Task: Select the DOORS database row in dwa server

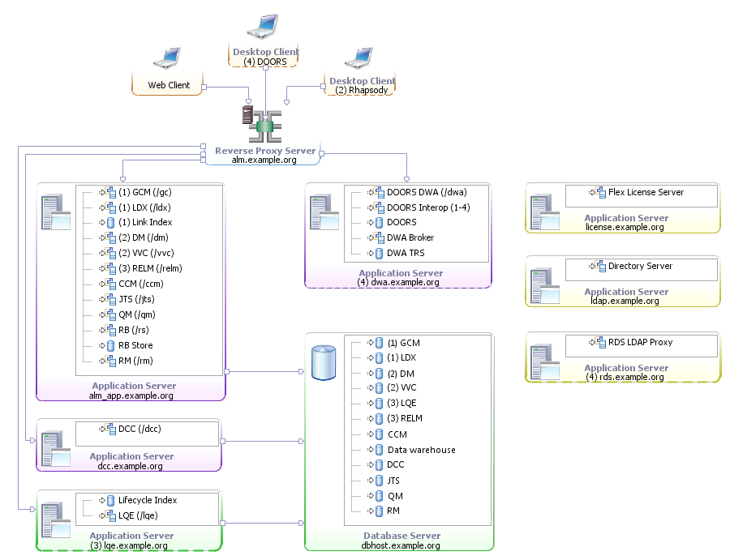Action: tap(392, 222)
